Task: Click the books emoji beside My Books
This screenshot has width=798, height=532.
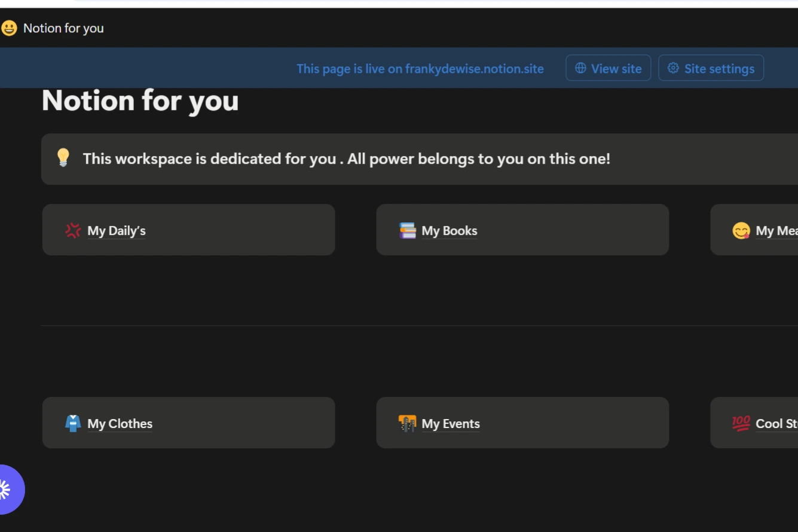Action: (407, 230)
